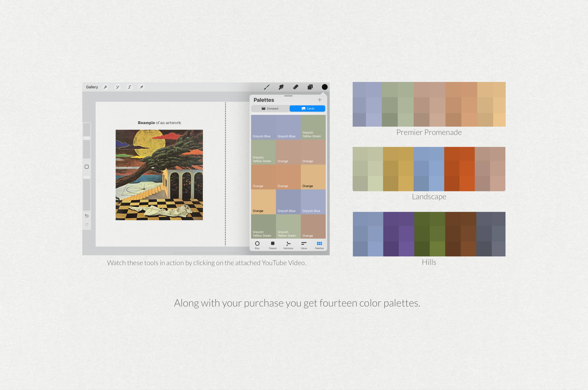Open the Actions menu with the wrench icon

point(106,87)
